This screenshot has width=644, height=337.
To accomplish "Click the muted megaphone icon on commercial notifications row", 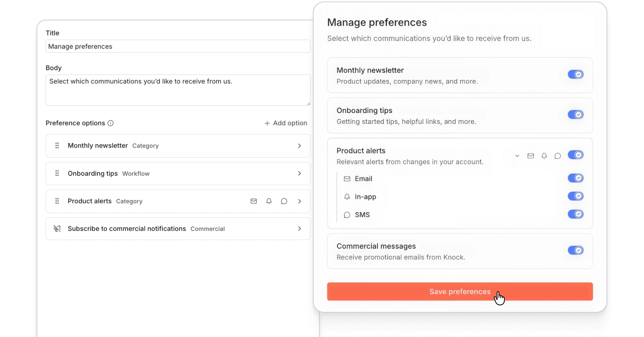I will (57, 229).
